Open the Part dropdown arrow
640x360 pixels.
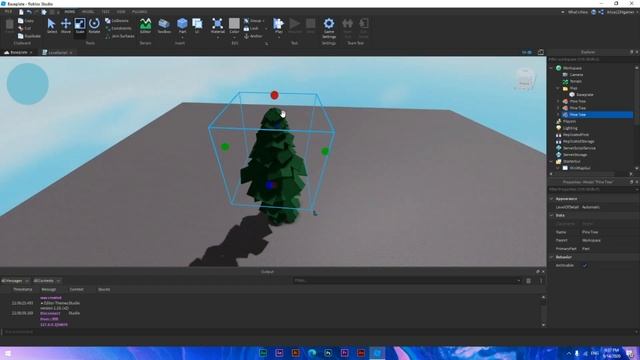[182, 38]
